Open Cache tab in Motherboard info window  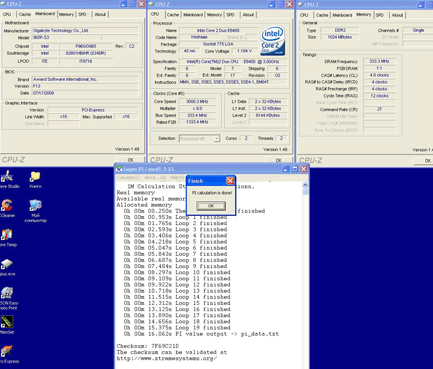[25, 14]
